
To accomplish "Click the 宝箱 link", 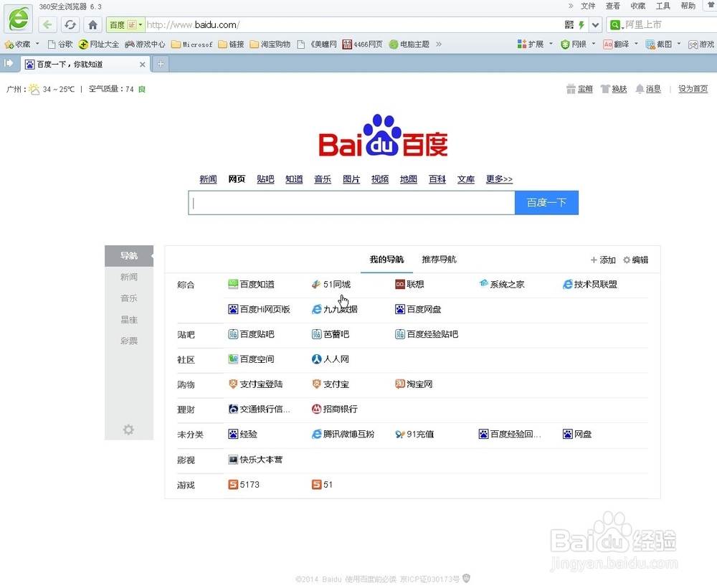I will (580, 89).
